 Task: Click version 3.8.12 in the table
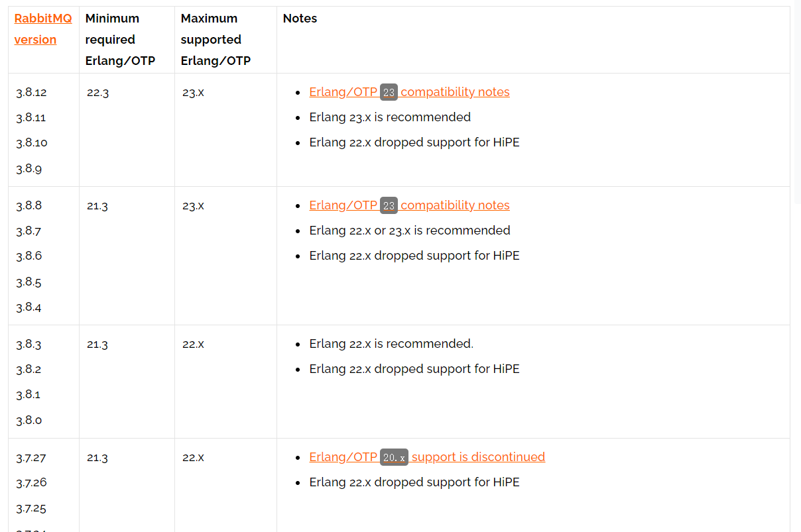point(31,92)
